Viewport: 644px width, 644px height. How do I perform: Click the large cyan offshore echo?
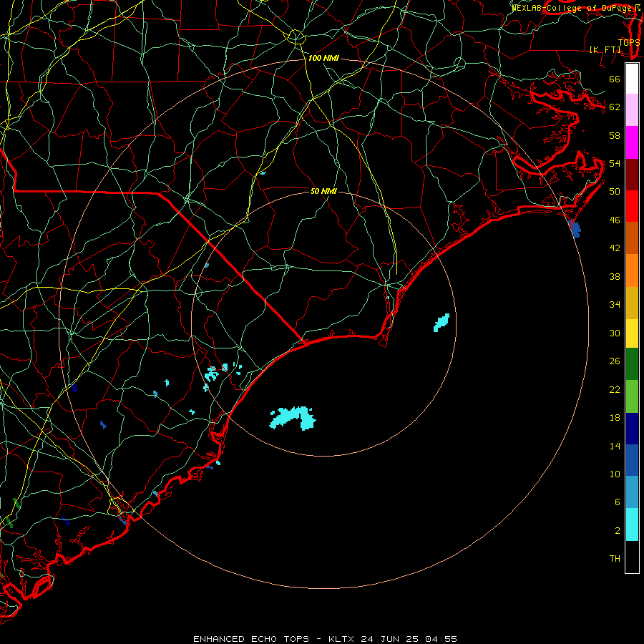(293, 418)
